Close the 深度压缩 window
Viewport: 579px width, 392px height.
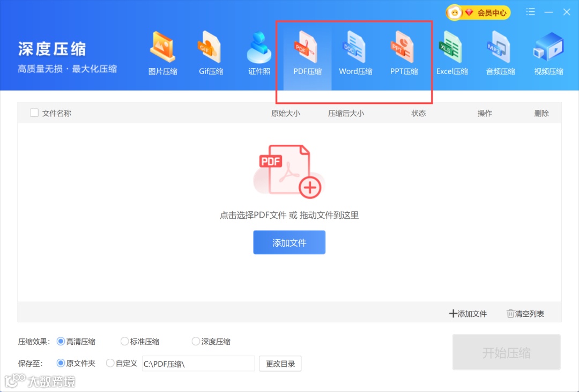[x=567, y=12]
